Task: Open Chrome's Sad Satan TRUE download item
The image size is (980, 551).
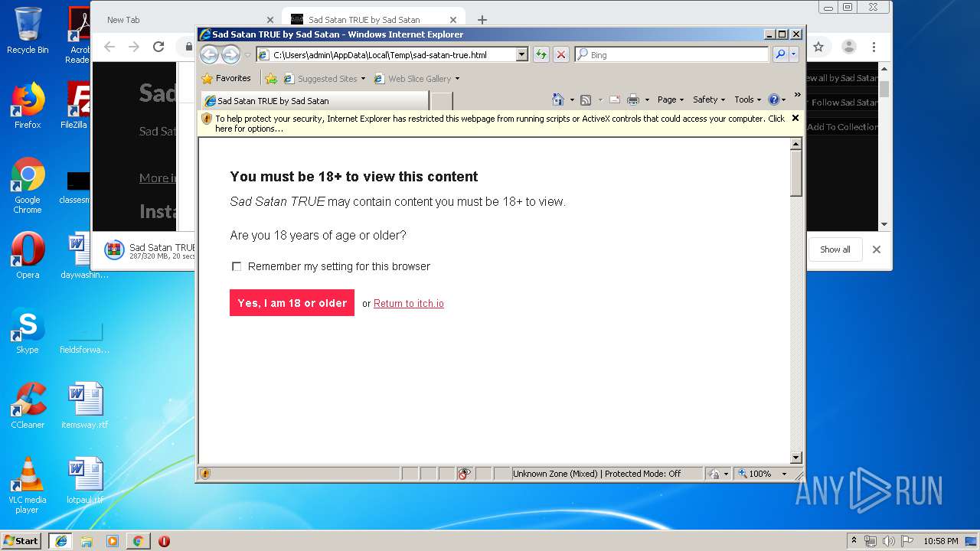Action: coord(149,250)
